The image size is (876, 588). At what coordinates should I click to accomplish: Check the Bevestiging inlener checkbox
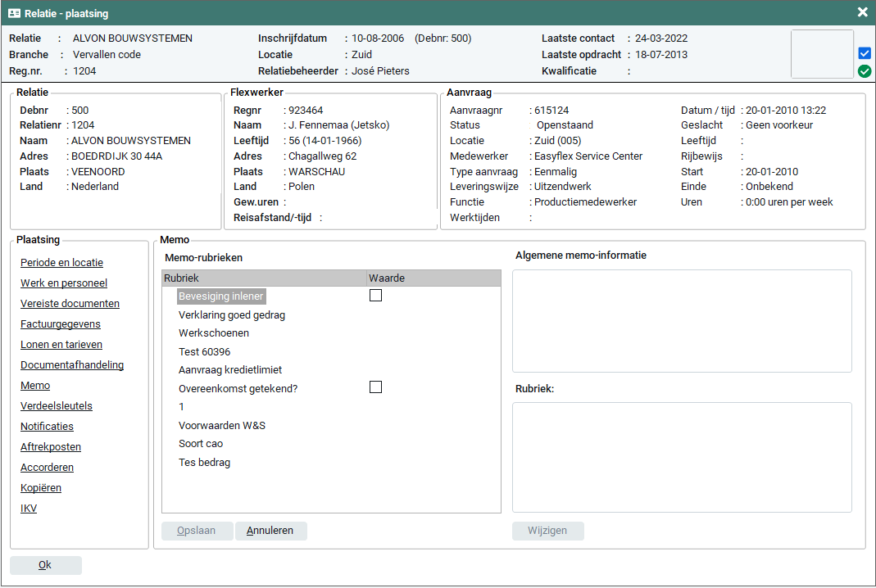pos(375,296)
